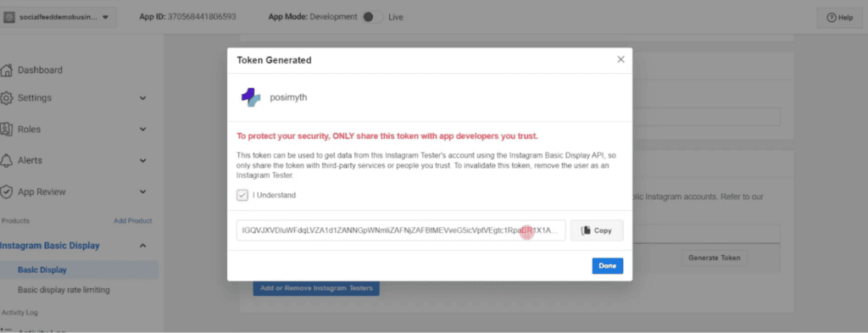Screen dimensions: 868x333
Task: Expand the Roles sidebar section
Action: [x=142, y=129]
